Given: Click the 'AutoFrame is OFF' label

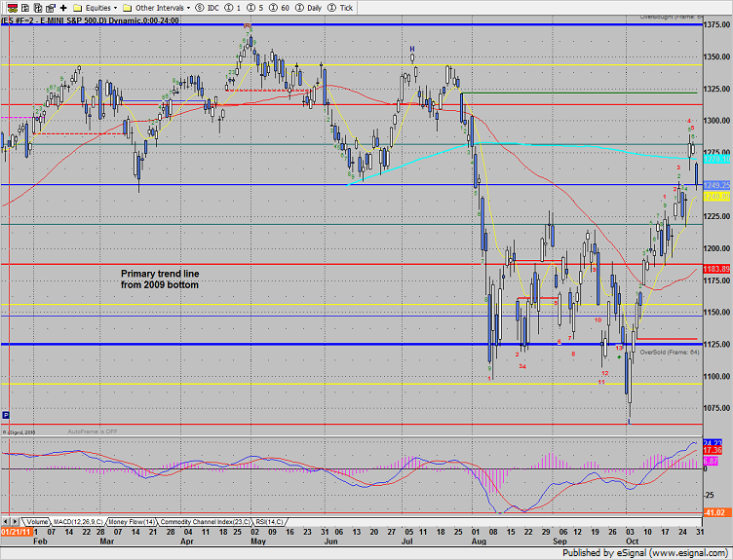Looking at the screenshot, I should coord(92,431).
